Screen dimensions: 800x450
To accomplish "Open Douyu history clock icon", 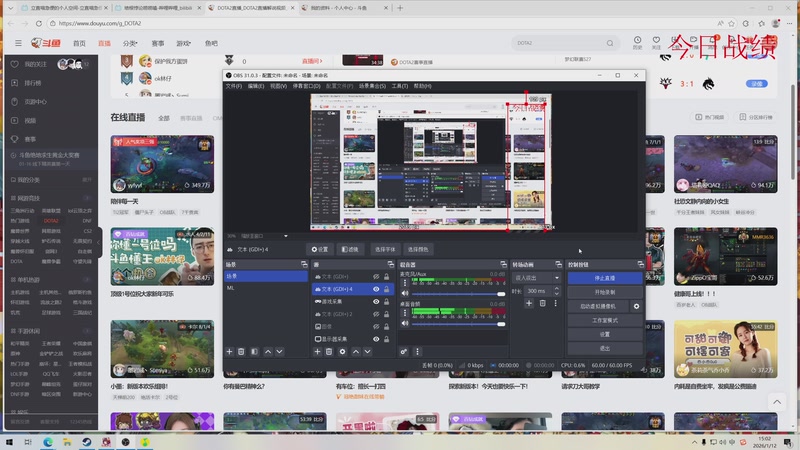I will click(637, 40).
